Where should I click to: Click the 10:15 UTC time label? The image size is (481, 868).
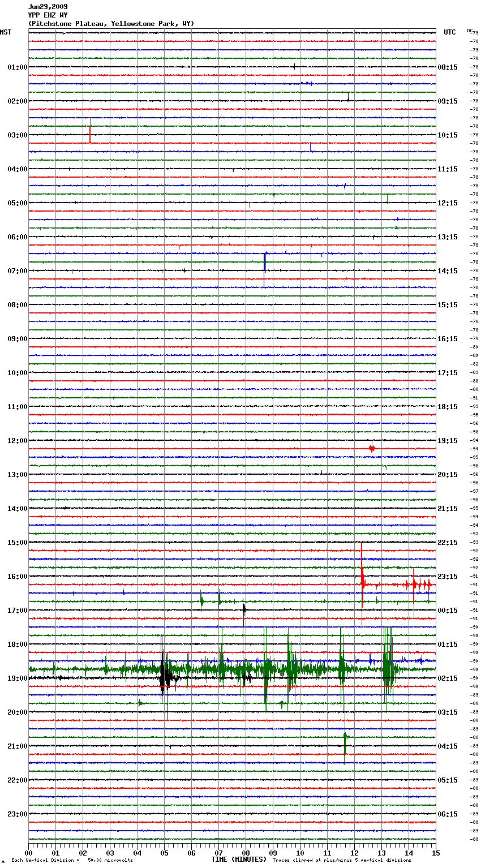448,135
